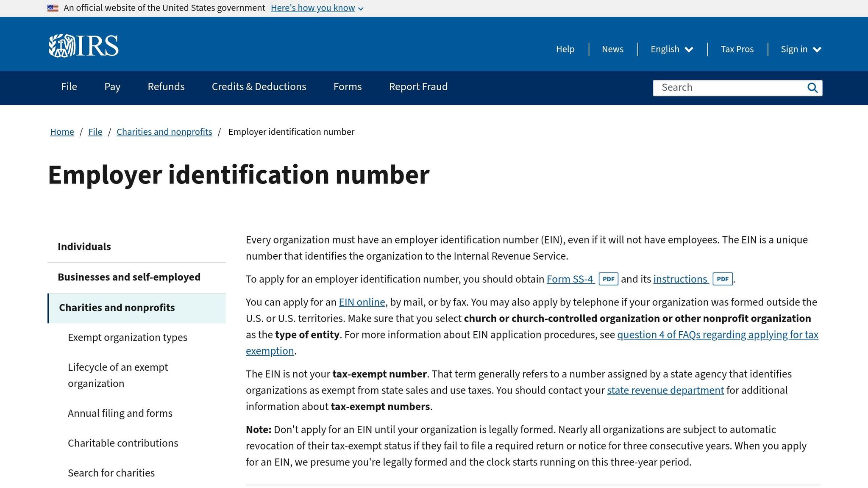Screen dimensions: 868x488
Task: Expand "Here's how you know" disclosure
Action: (317, 8)
